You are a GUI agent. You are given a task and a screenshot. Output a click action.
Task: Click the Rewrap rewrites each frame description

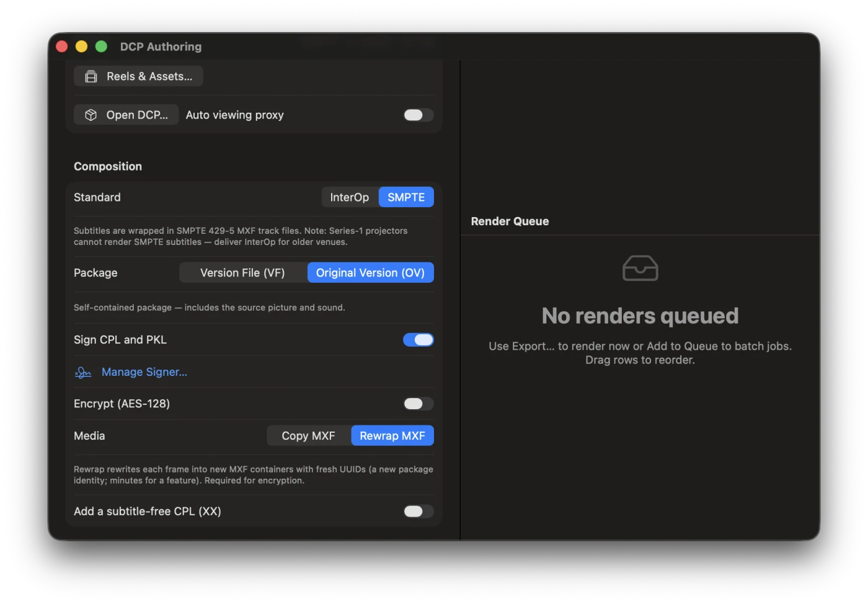click(x=254, y=475)
